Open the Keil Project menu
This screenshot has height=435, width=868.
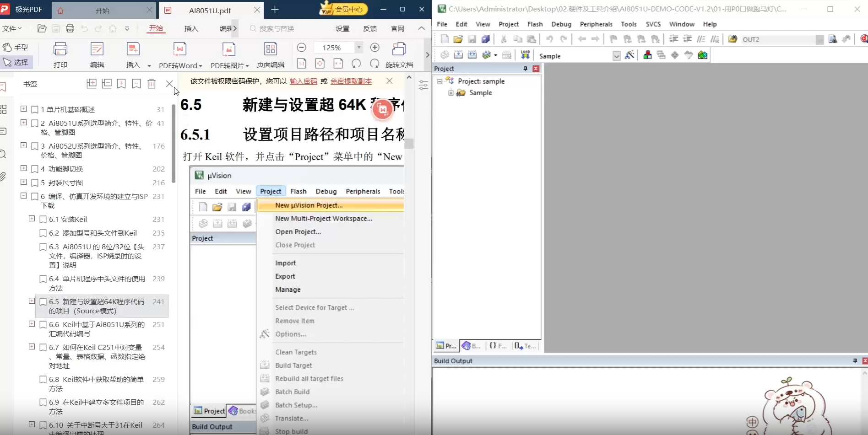509,24
